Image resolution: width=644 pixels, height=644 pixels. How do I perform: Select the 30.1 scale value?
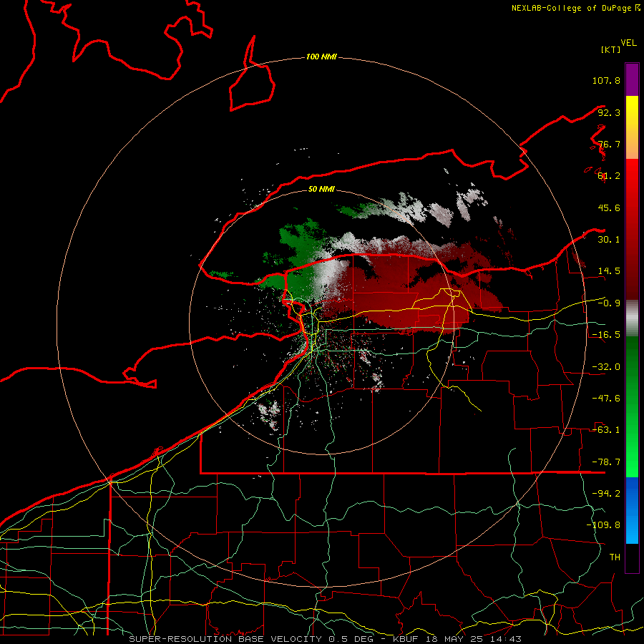pyautogui.click(x=609, y=240)
